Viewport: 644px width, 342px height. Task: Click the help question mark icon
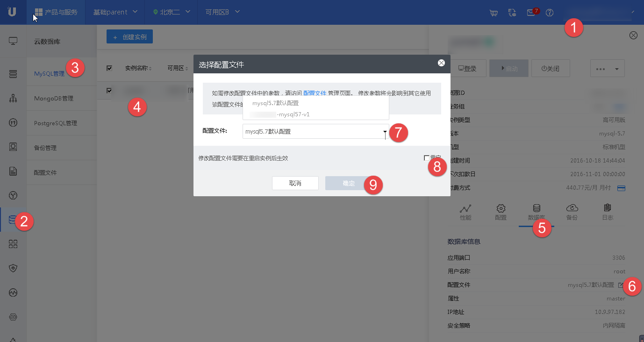pyautogui.click(x=550, y=13)
